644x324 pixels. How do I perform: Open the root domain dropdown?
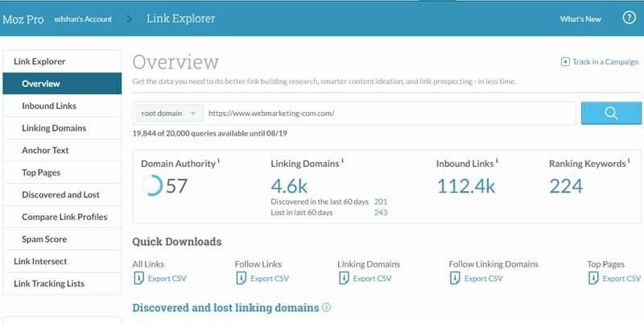point(169,114)
